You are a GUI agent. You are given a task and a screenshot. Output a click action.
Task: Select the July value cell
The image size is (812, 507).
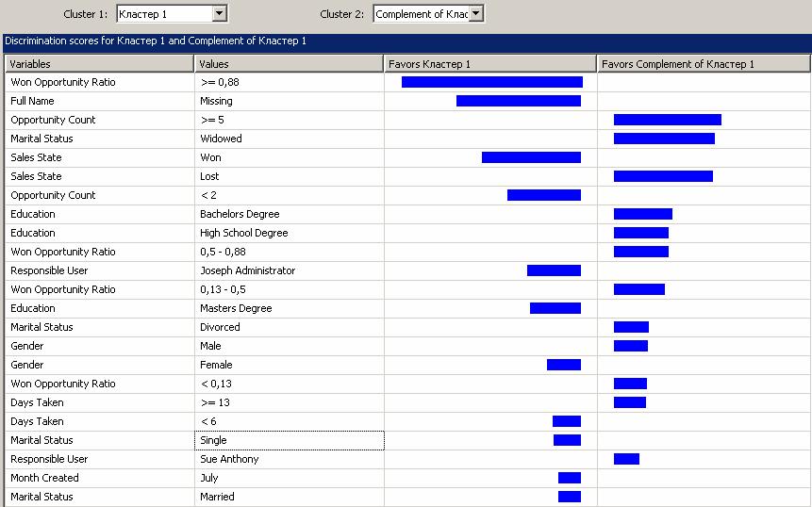pos(289,478)
